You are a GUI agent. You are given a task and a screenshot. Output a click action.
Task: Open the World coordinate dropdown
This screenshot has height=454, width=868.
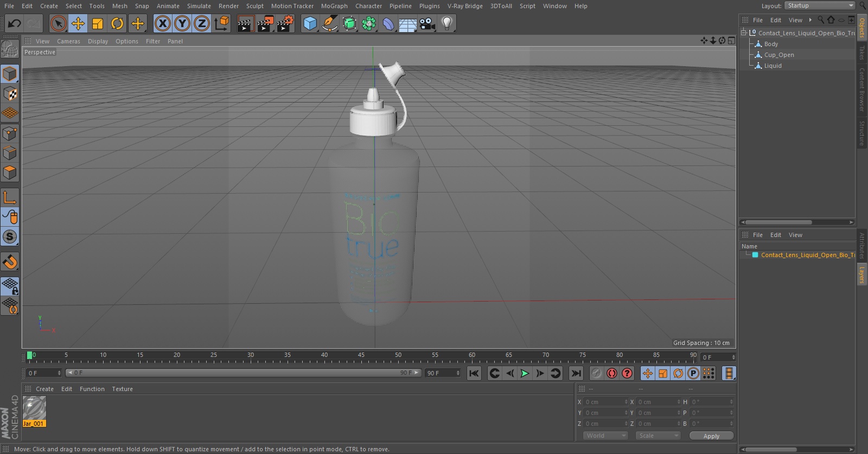(605, 436)
